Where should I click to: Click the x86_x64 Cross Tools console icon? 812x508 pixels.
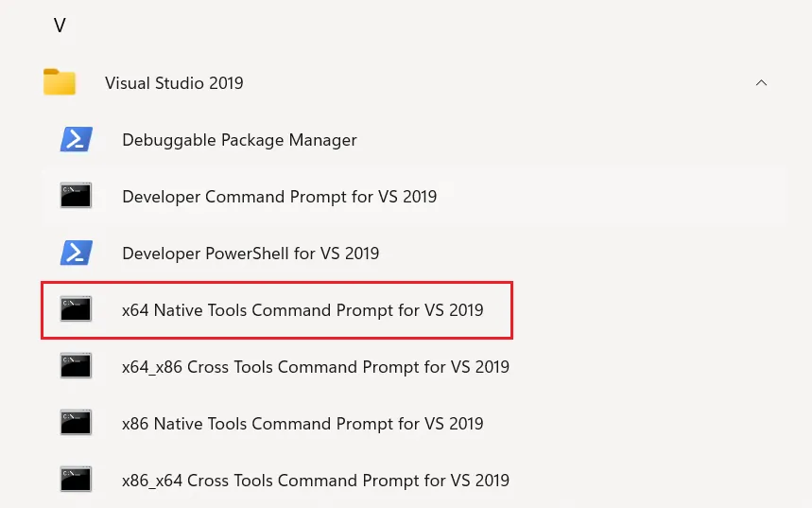(x=77, y=480)
